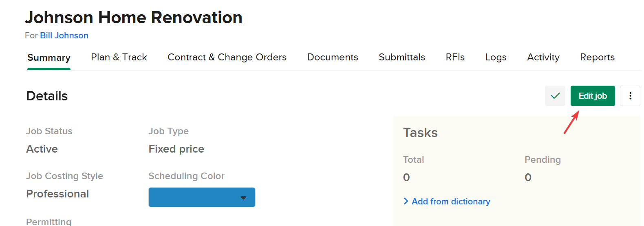Click the Tasks panel heading
Screen dimensions: 644x226
coord(420,133)
